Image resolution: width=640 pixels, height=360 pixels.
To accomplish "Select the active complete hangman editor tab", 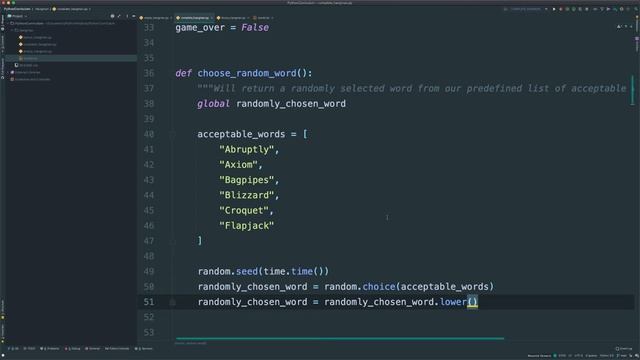I will tap(194, 18).
